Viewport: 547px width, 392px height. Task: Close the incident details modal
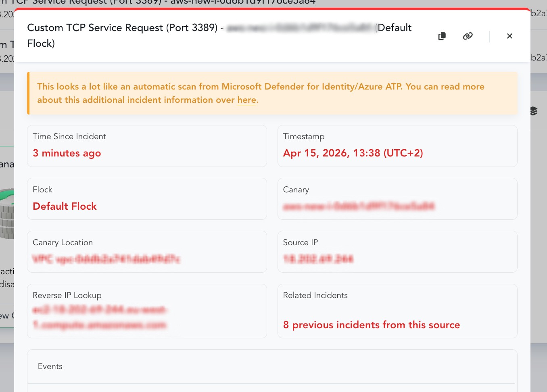coord(509,36)
